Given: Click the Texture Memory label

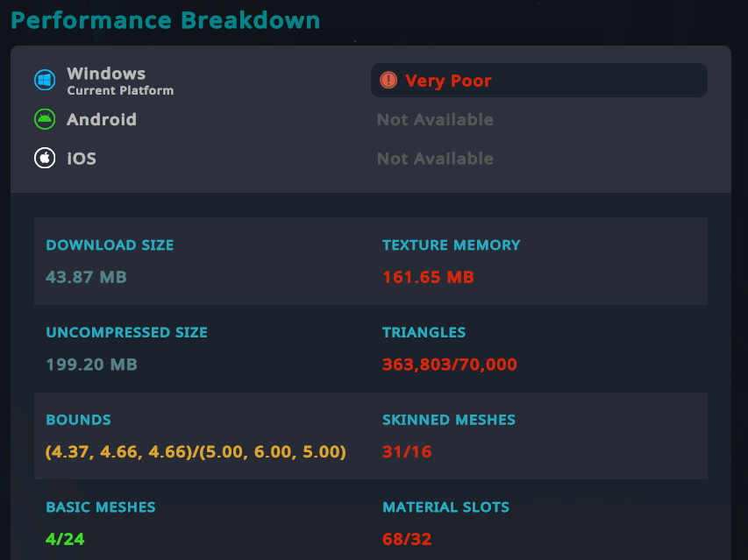Looking at the screenshot, I should 451,245.
